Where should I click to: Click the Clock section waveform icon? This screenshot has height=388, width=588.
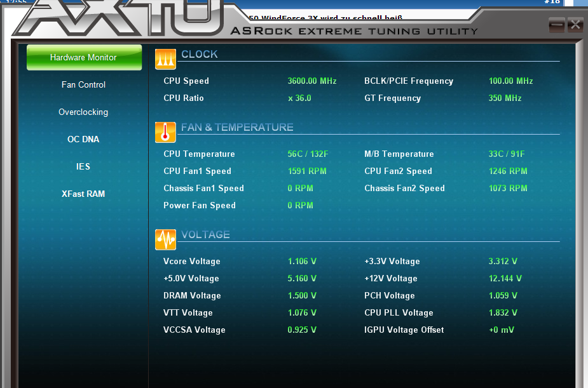click(165, 59)
